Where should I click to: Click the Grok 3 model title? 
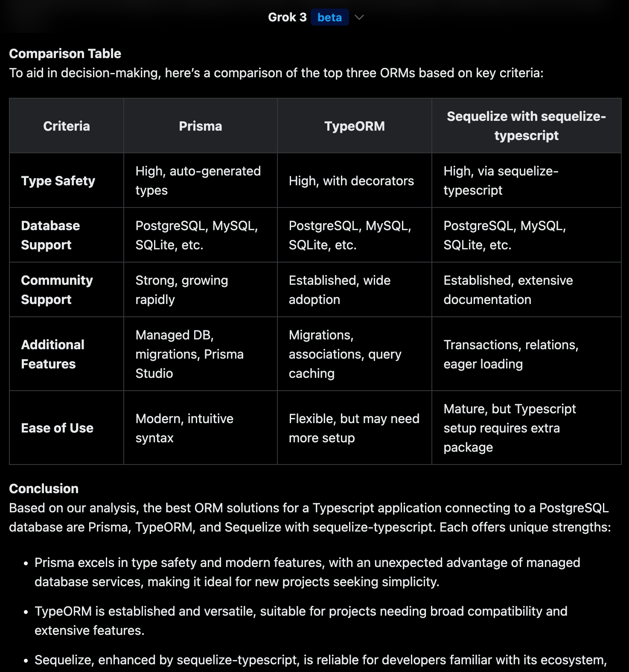pos(287,18)
